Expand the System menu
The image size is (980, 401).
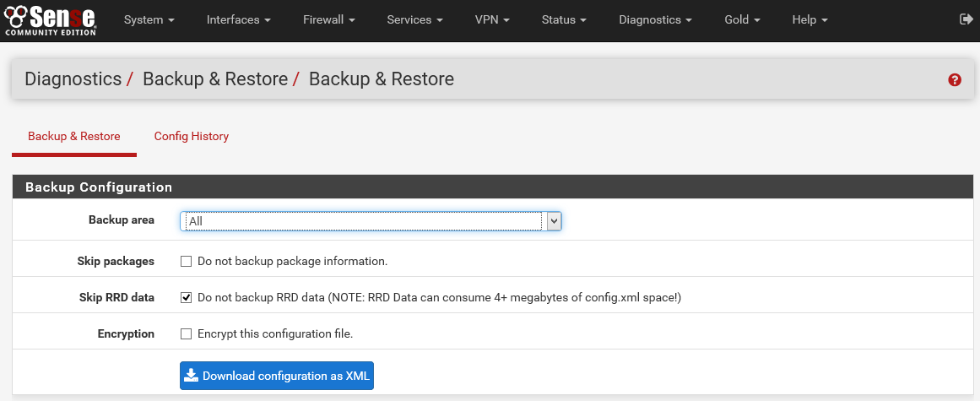149,19
